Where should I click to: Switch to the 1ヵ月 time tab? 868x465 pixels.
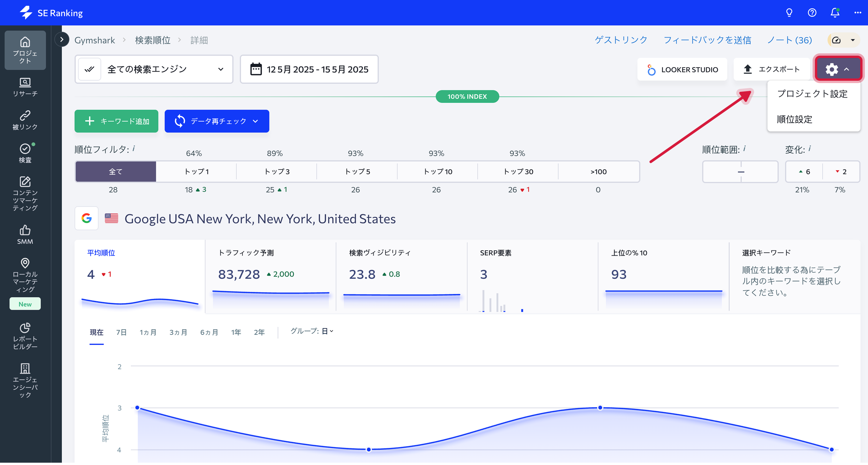point(148,333)
